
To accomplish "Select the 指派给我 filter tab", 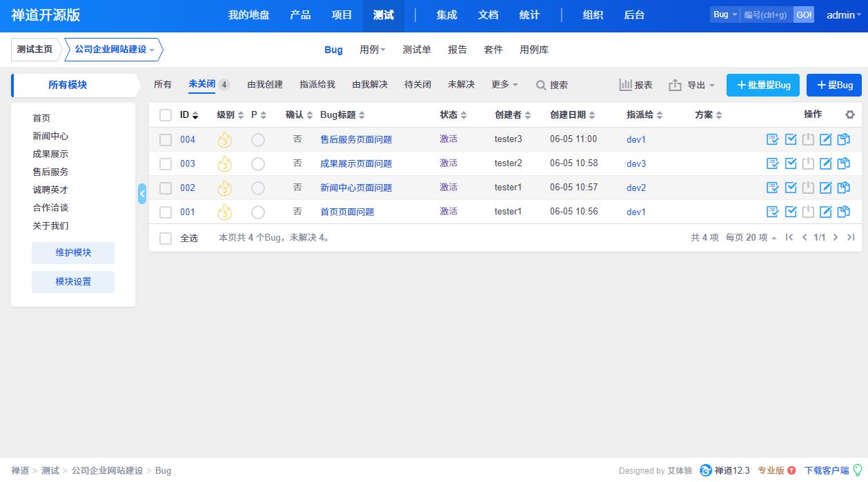I will [x=317, y=84].
